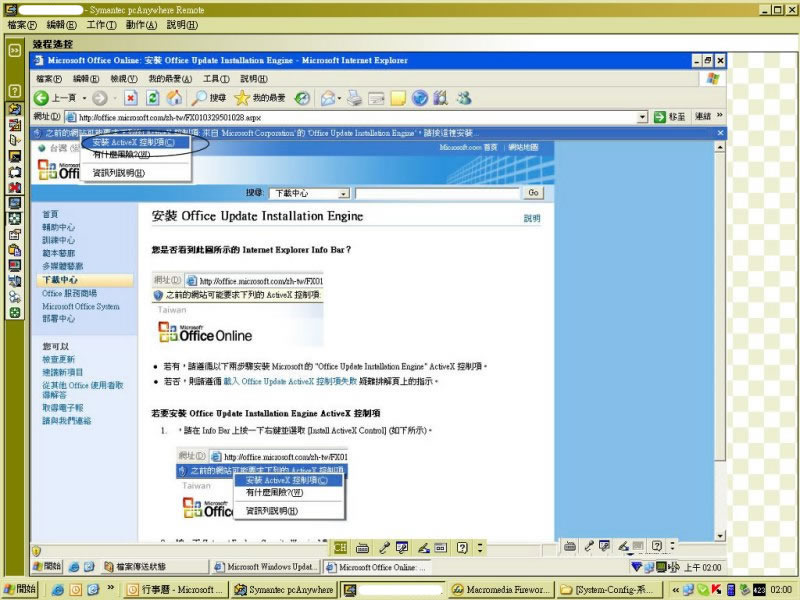Viewport: 800px width, 600px height.
Task: Open 檔案傳送狀態 remote taskbar button
Action: (x=155, y=567)
